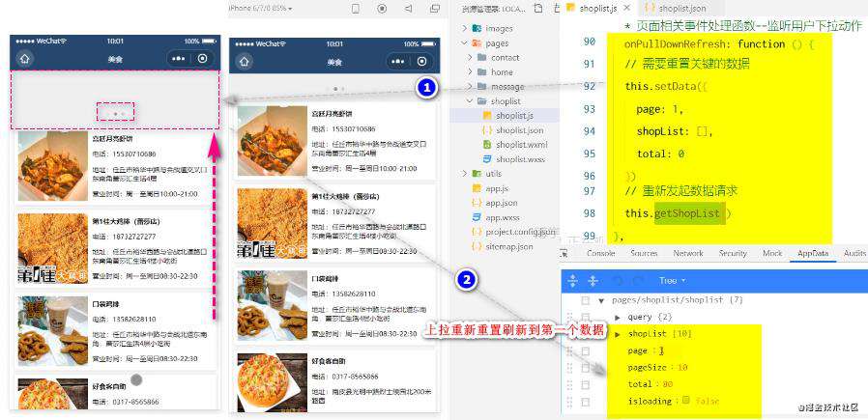Image resolution: width=868 pixels, height=420 pixels.
Task: Expand all fields in the AppData toolbar
Action: click(572, 281)
